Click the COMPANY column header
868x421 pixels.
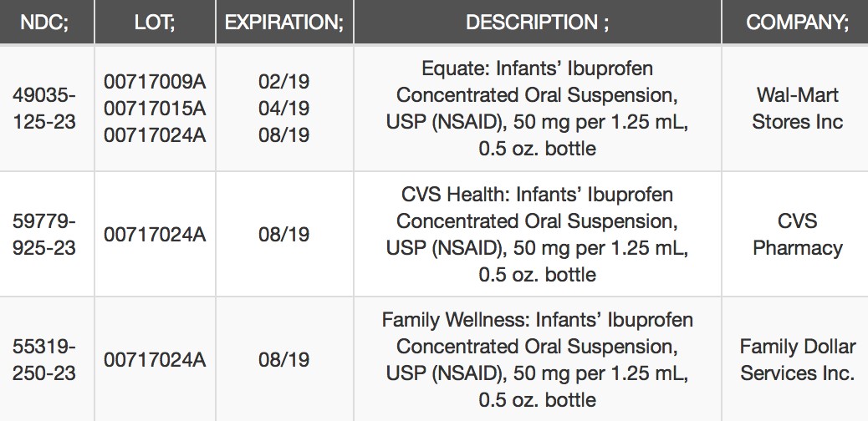click(x=795, y=22)
